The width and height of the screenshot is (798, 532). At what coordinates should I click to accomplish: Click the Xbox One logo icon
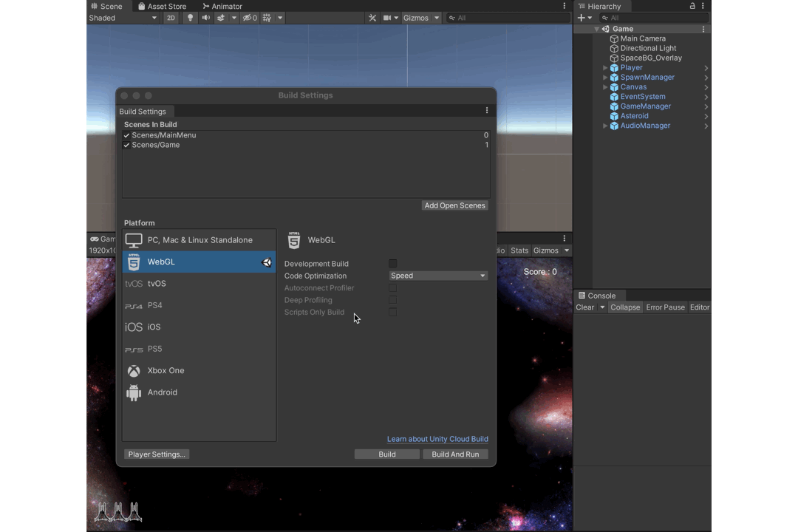tap(134, 371)
